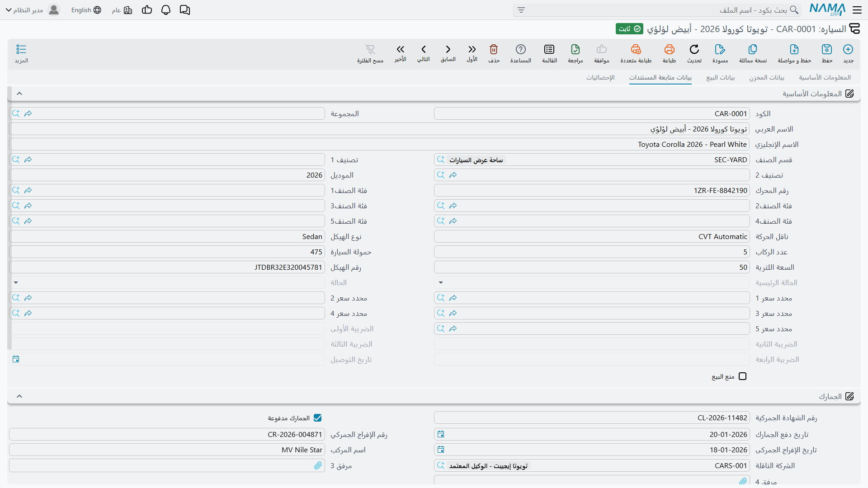Jump to الأخير (last) record
This screenshot has width=868, height=488.
[x=400, y=49]
